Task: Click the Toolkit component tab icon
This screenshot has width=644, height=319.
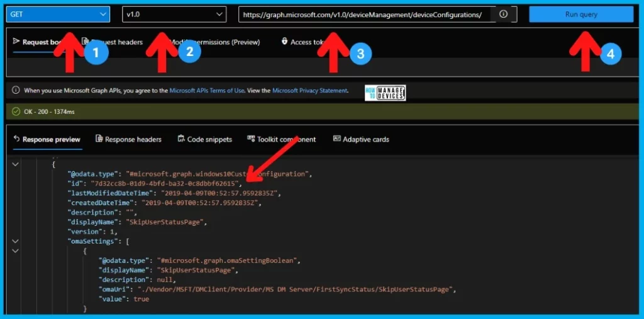Action: pos(251,139)
